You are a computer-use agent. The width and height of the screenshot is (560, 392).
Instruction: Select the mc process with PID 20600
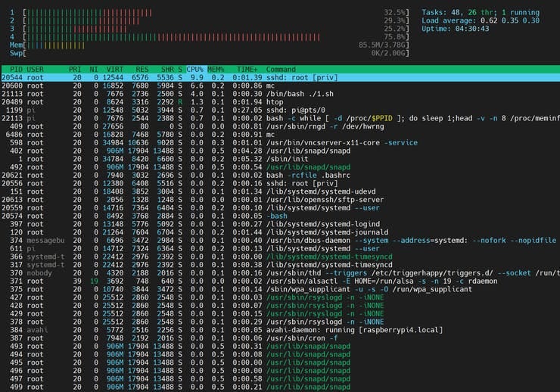click(280, 86)
